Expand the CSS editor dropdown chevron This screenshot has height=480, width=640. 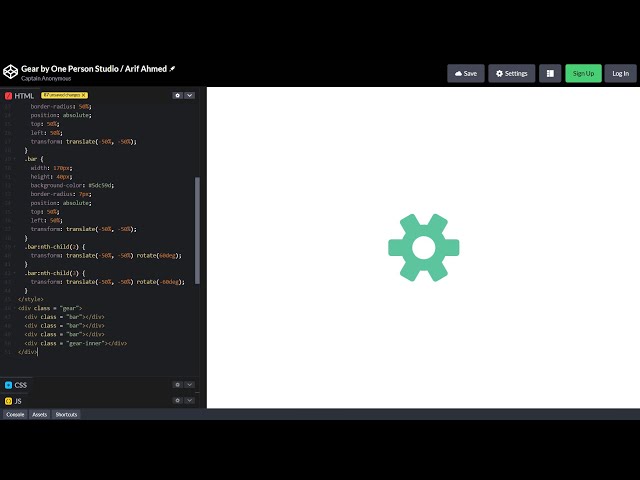(189, 384)
